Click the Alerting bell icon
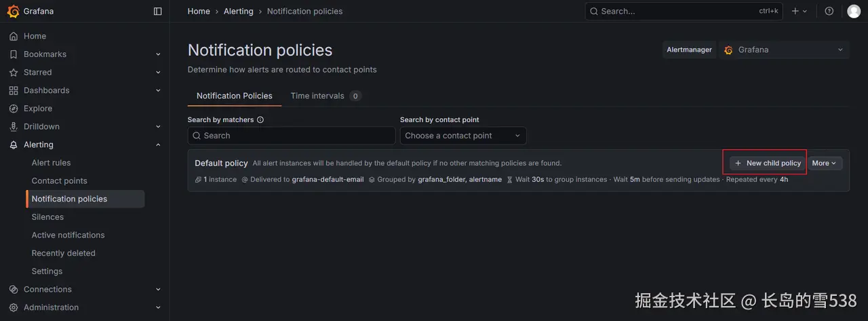Viewport: 868px width, 321px height. [x=14, y=145]
